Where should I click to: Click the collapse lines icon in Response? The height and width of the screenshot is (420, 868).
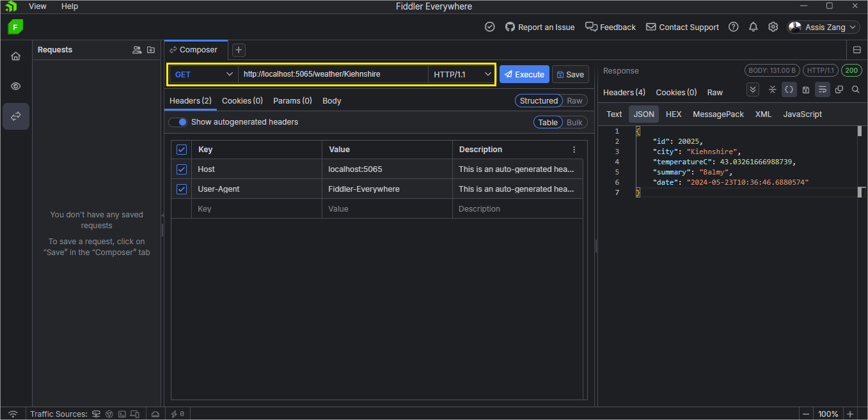[773, 90]
